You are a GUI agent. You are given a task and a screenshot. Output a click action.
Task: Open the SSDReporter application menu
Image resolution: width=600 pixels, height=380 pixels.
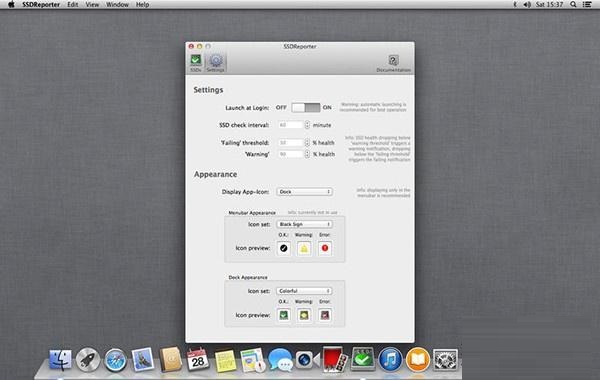[x=41, y=5]
